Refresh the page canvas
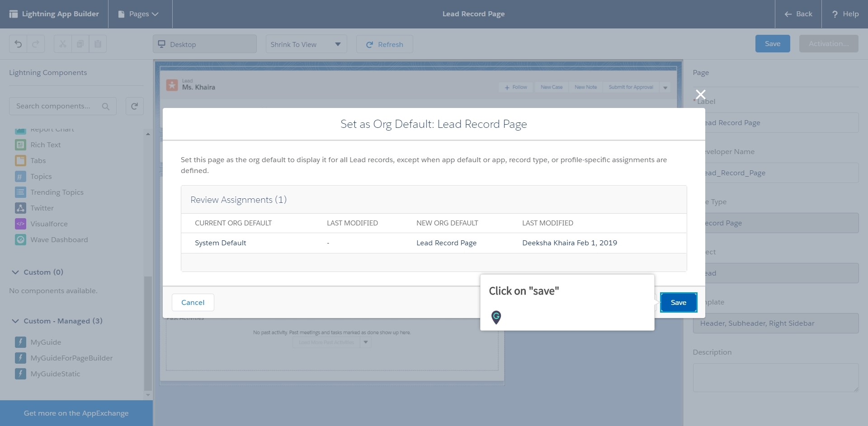The width and height of the screenshot is (868, 426). (x=384, y=44)
